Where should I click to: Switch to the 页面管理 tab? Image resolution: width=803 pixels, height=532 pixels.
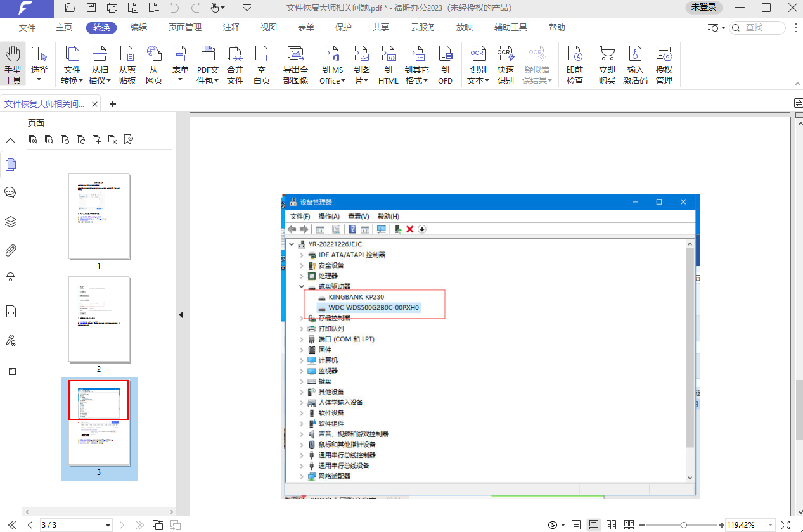[x=185, y=28]
